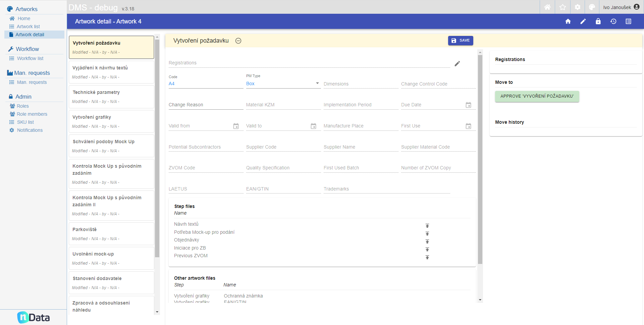Open calendar picker for Valid from
The width and height of the screenshot is (644, 325).
point(236,126)
